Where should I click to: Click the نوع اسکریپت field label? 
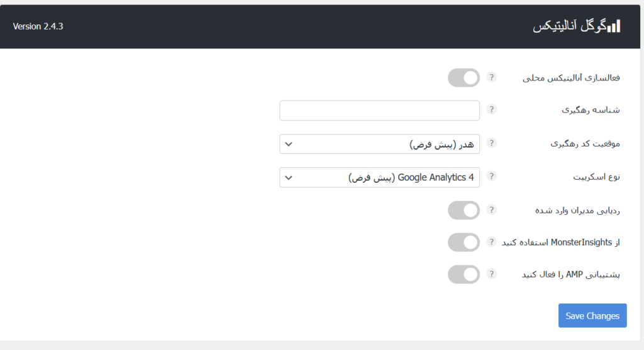(596, 177)
